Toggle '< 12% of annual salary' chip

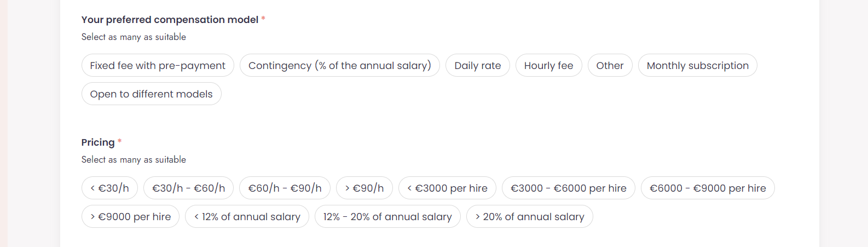coord(247,217)
